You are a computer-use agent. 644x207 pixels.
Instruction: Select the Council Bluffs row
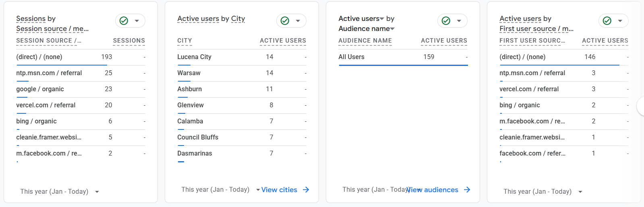(242, 137)
